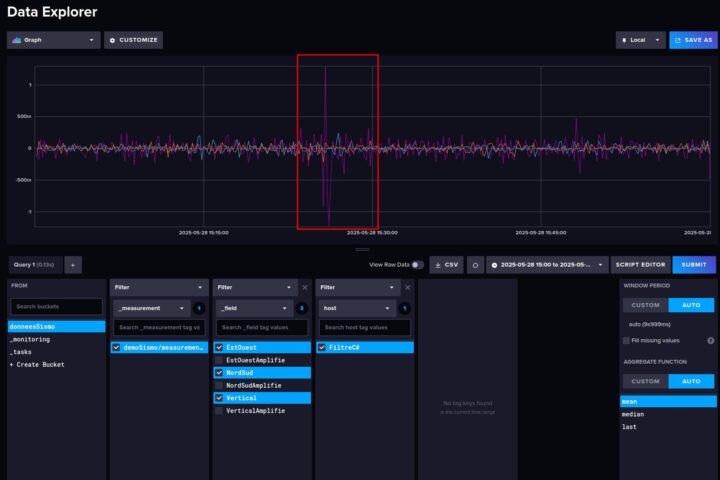720x480 pixels.
Task: Uncheck the EstOuest field
Action: click(219, 348)
